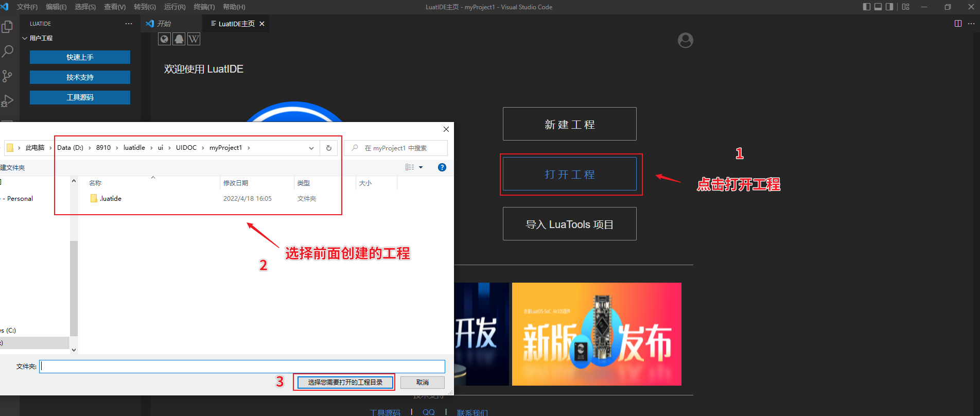
Task: Expand chevron after Data (D:) in path
Action: coord(90,148)
